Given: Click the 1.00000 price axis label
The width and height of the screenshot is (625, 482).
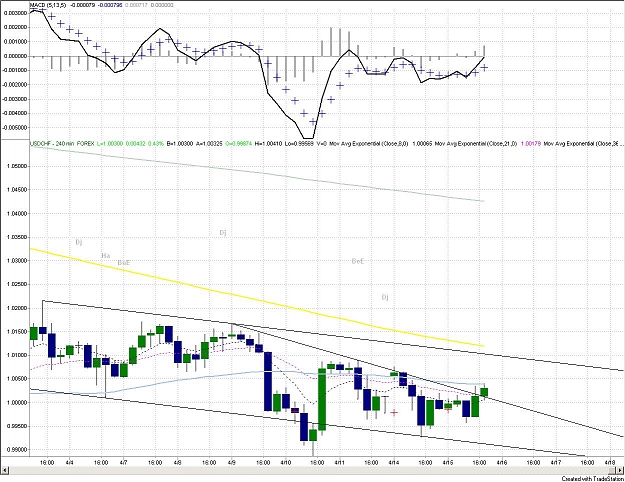Looking at the screenshot, I should pos(17,403).
